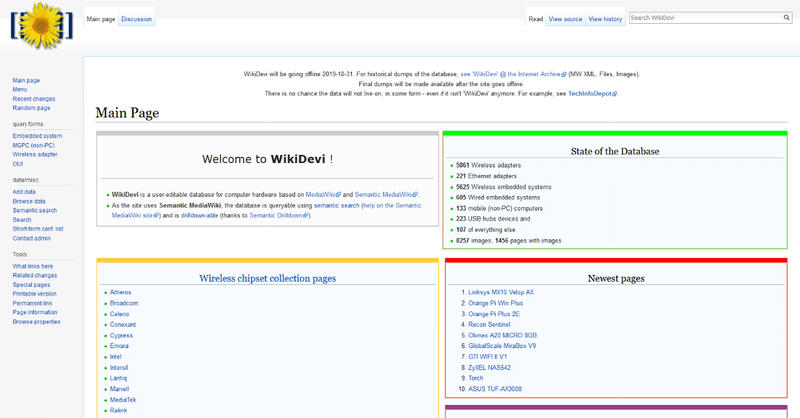The width and height of the screenshot is (800, 418).
Task: Click the Permanent link tool
Action: [32, 303]
